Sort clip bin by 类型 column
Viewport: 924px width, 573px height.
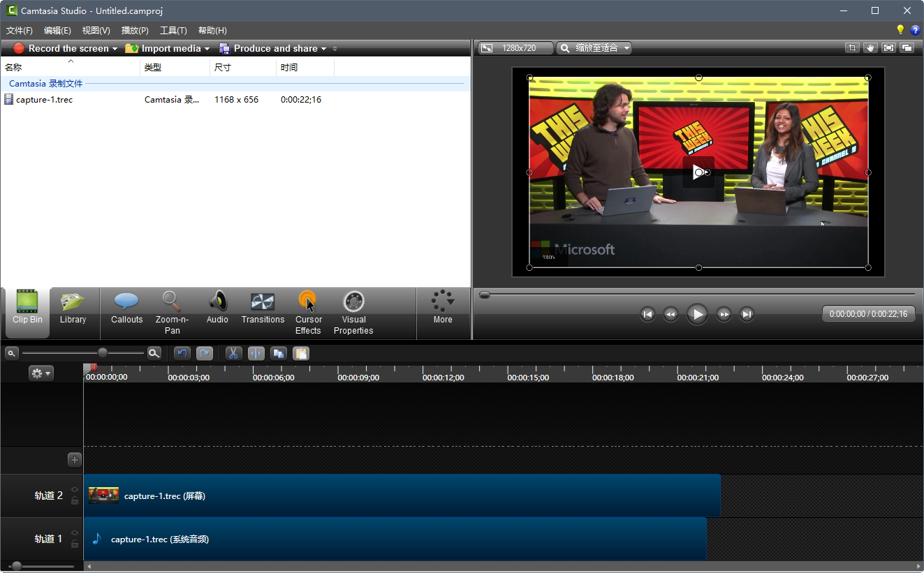pos(175,68)
